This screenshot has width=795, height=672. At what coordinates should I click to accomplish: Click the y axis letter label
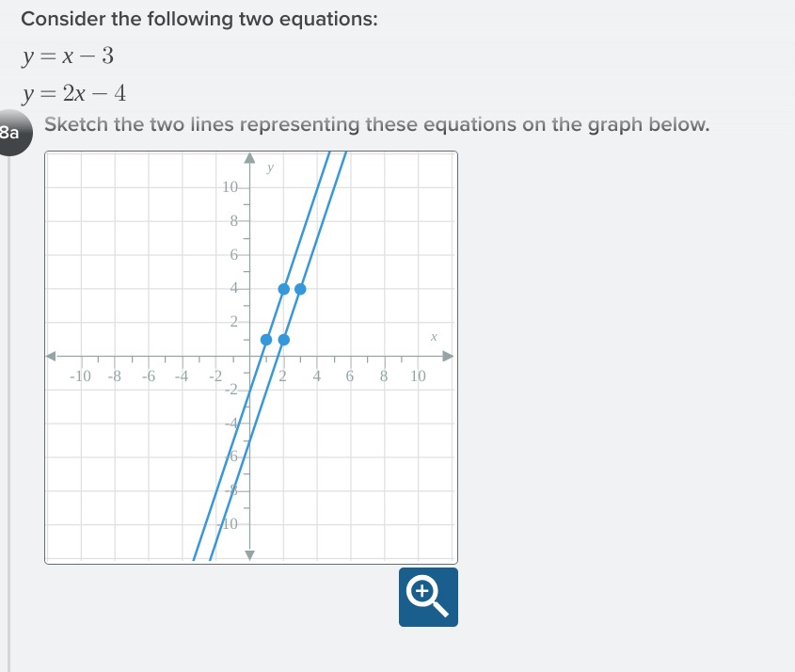click(x=270, y=168)
